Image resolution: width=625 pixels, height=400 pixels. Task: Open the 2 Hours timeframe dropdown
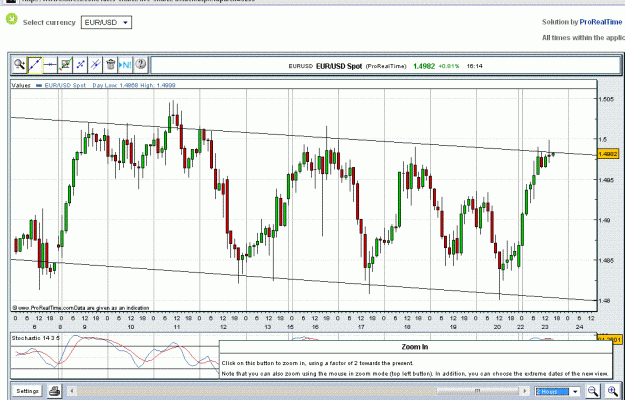coord(557,392)
